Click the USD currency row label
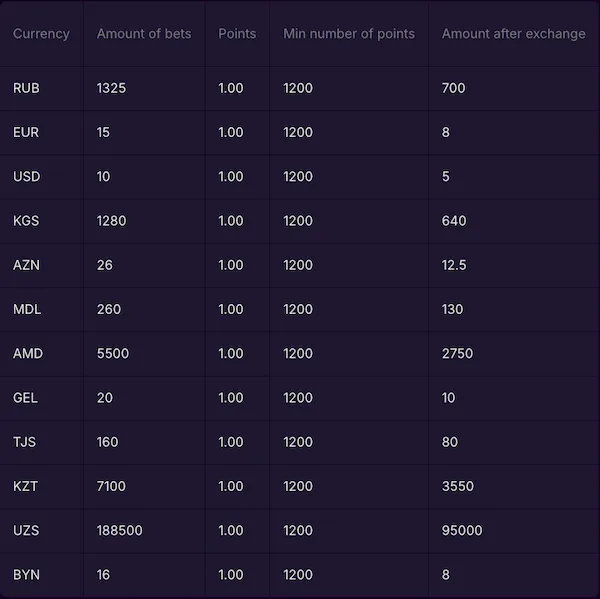Screen dimensions: 600x599 tap(27, 177)
